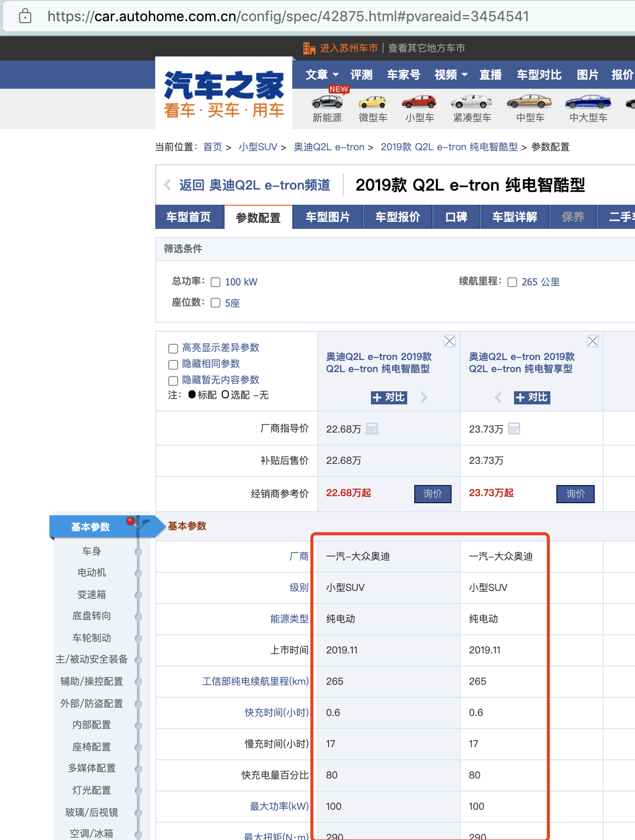
Task: Click the lock icon in address bar
Action: click(25, 16)
